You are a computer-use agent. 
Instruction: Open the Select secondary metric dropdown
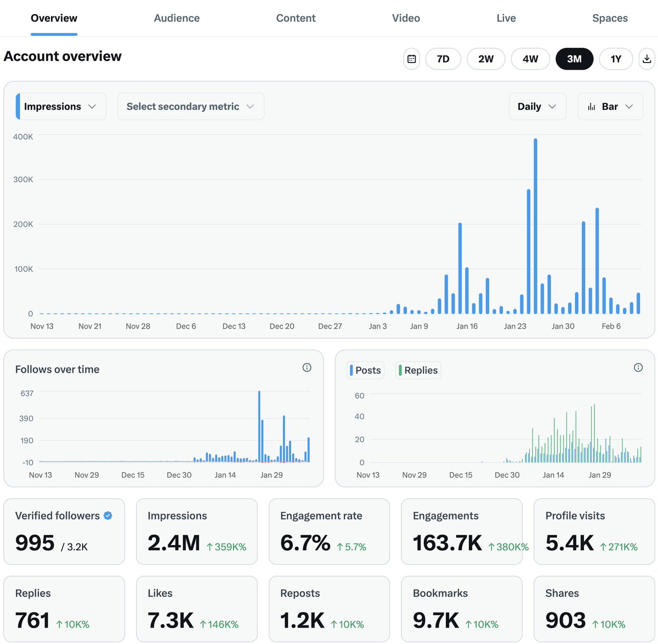191,106
